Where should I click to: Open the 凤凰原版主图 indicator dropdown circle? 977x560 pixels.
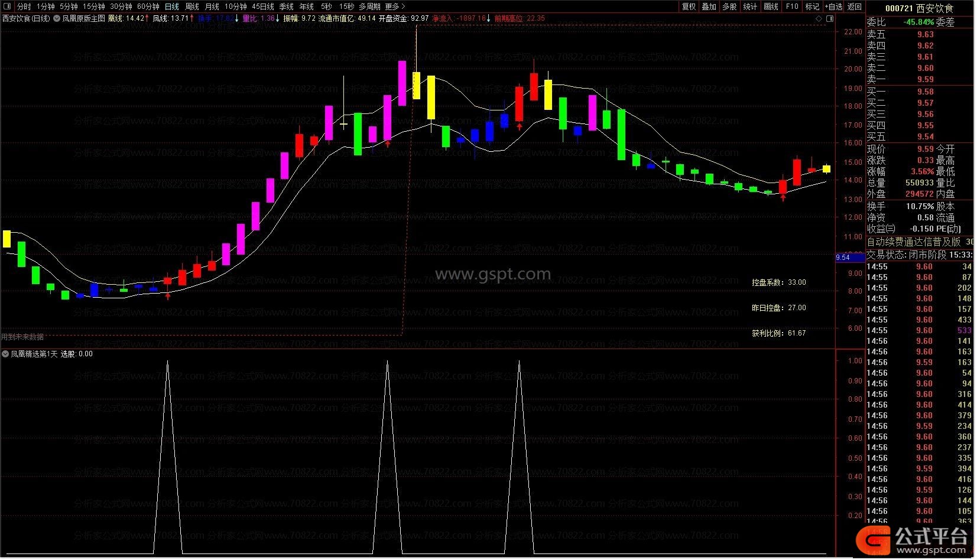[57, 18]
